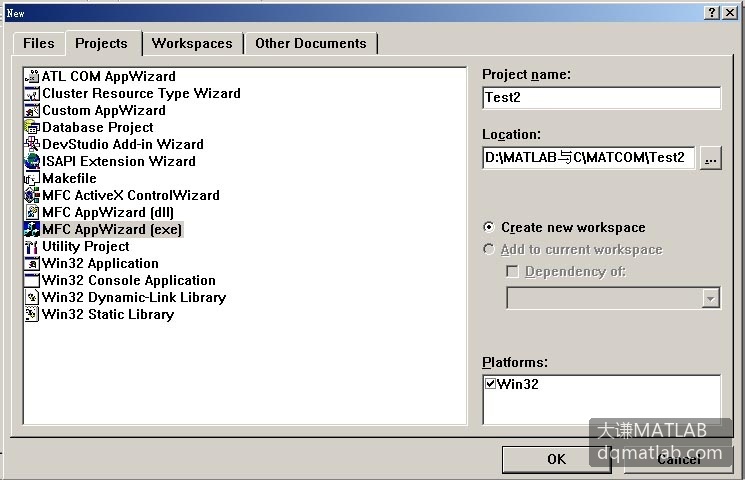This screenshot has height=480, width=745.
Task: Click the Location path field
Action: 589,158
